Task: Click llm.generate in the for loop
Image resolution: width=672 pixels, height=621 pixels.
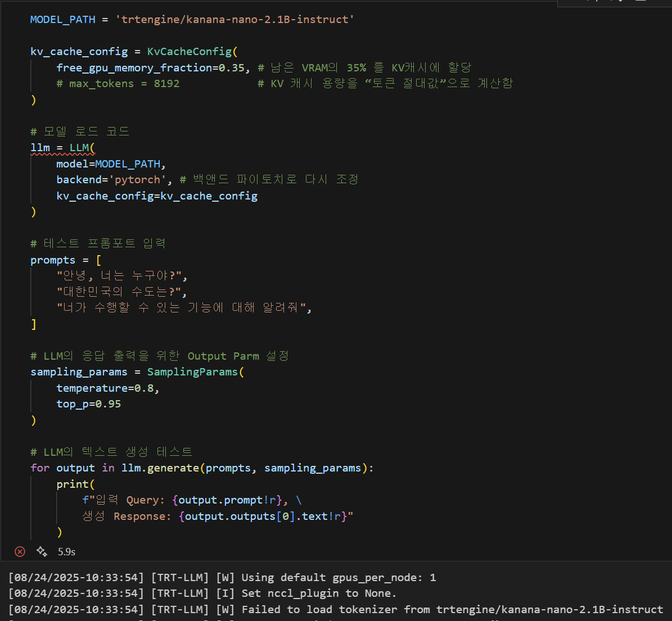Action: (160, 468)
